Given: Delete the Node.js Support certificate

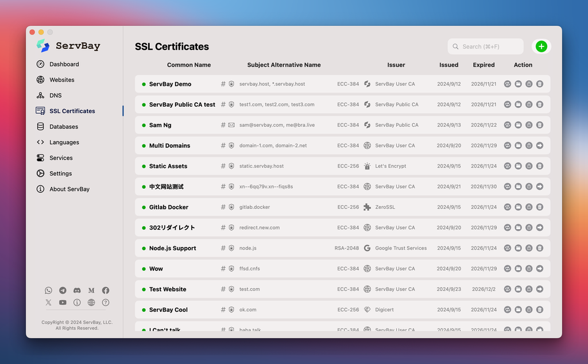Looking at the screenshot, I should pyautogui.click(x=540, y=248).
